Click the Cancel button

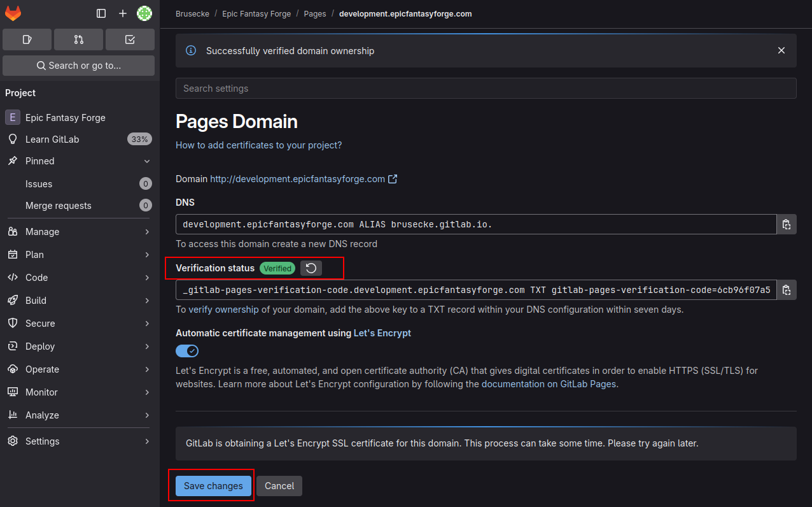tap(279, 486)
